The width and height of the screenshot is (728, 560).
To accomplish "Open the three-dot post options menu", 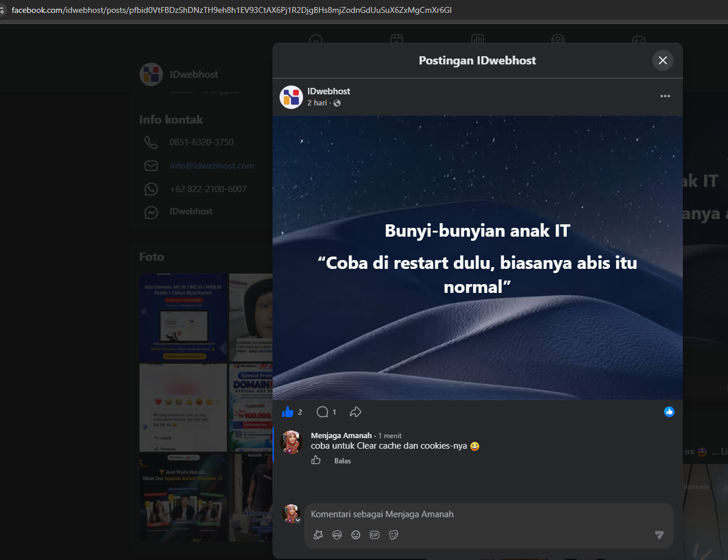I will (665, 96).
